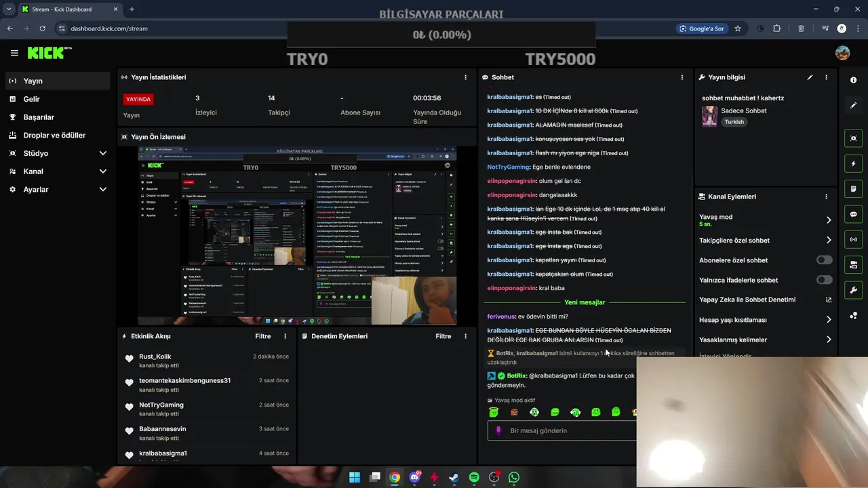Click Rust_Kolik in activity feed
This screenshot has width=868, height=488.
click(x=155, y=357)
